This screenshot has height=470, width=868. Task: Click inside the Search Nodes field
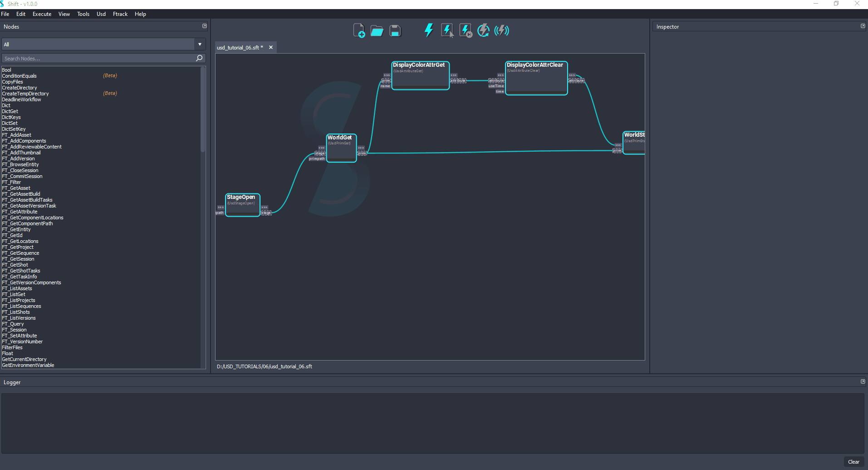[91, 58]
